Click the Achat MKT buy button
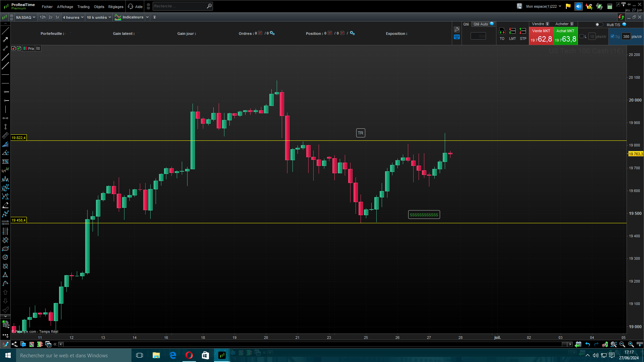This screenshot has width=644, height=362. coord(565,36)
